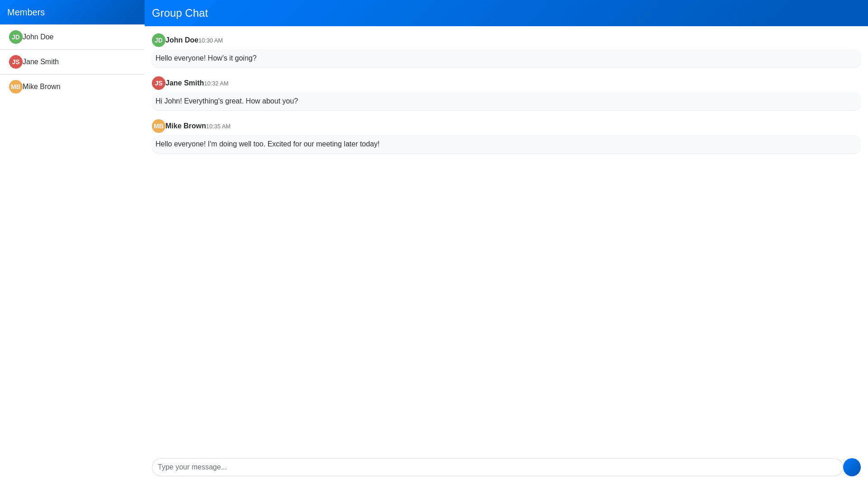Click the 'Hi John! Everything's great' message
The image size is (868, 488).
coord(226,101)
